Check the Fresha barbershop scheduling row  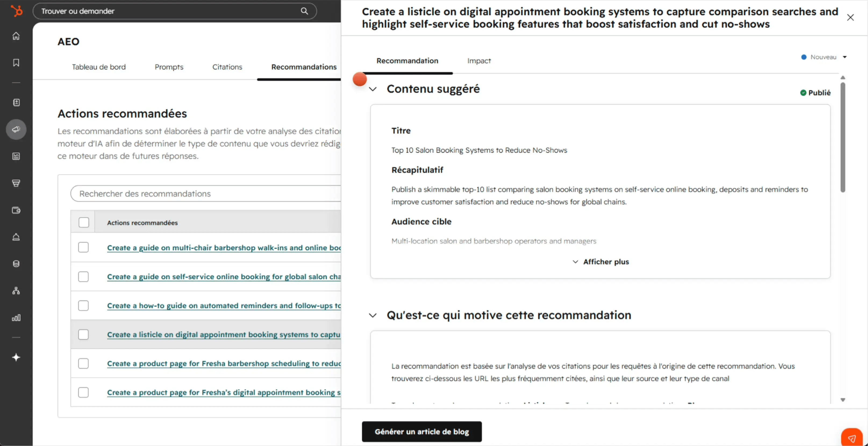[x=83, y=364]
